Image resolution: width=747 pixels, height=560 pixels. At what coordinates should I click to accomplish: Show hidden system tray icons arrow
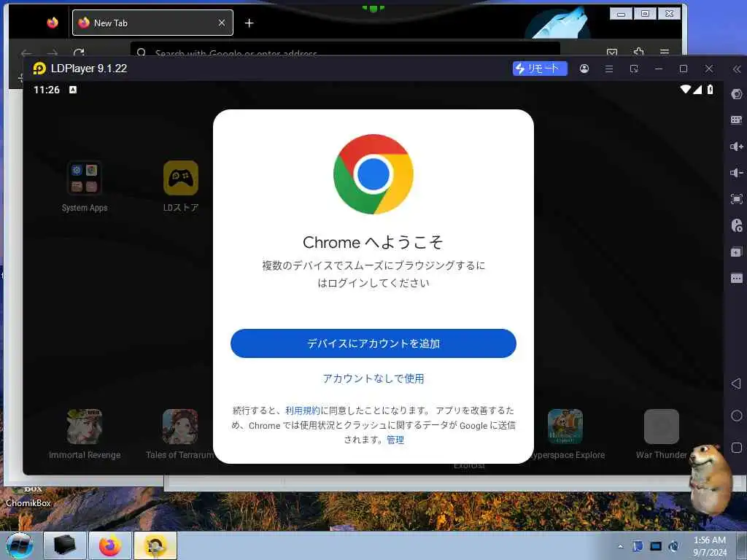coord(620,546)
